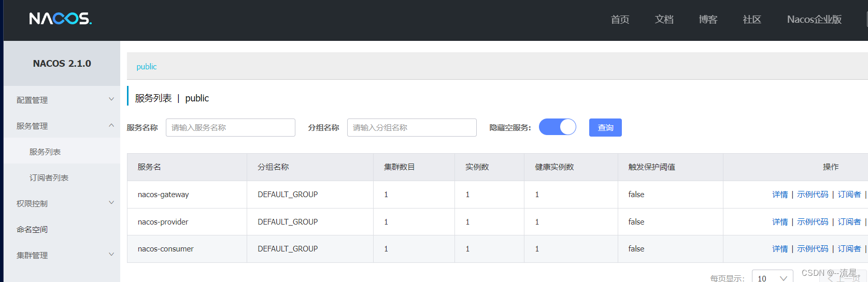Open the 文档 top navigation link
The width and height of the screenshot is (868, 282).
(664, 20)
